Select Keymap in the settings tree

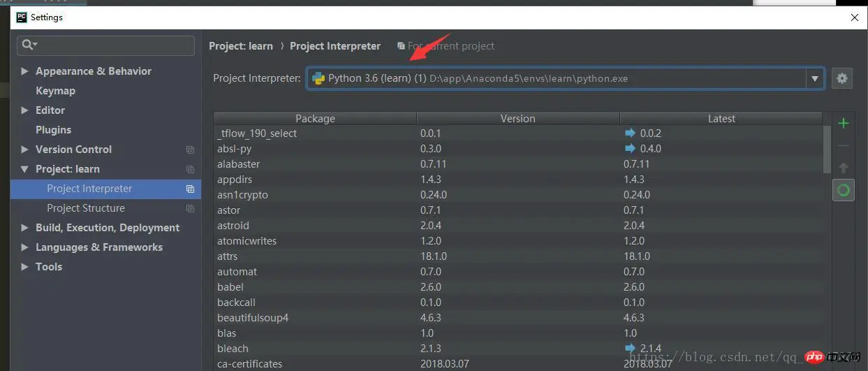point(55,91)
